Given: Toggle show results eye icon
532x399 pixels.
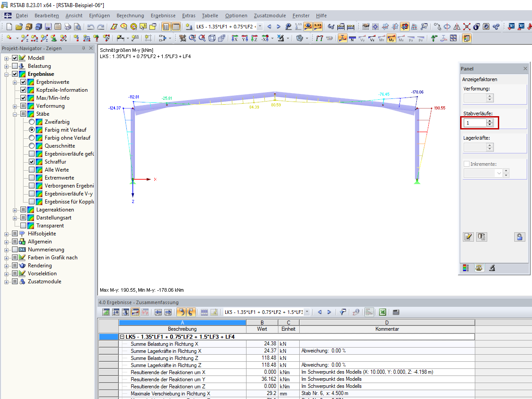Looking at the screenshot, I should (308, 27).
